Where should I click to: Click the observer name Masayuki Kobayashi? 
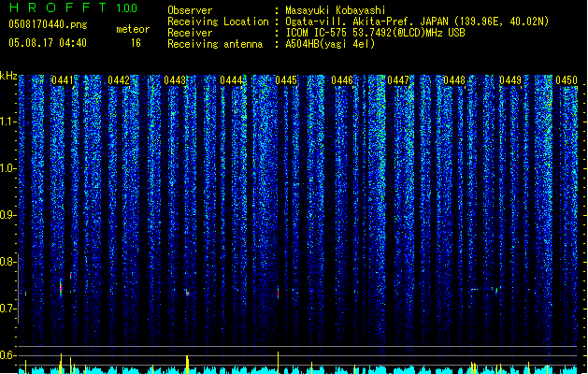(x=336, y=10)
